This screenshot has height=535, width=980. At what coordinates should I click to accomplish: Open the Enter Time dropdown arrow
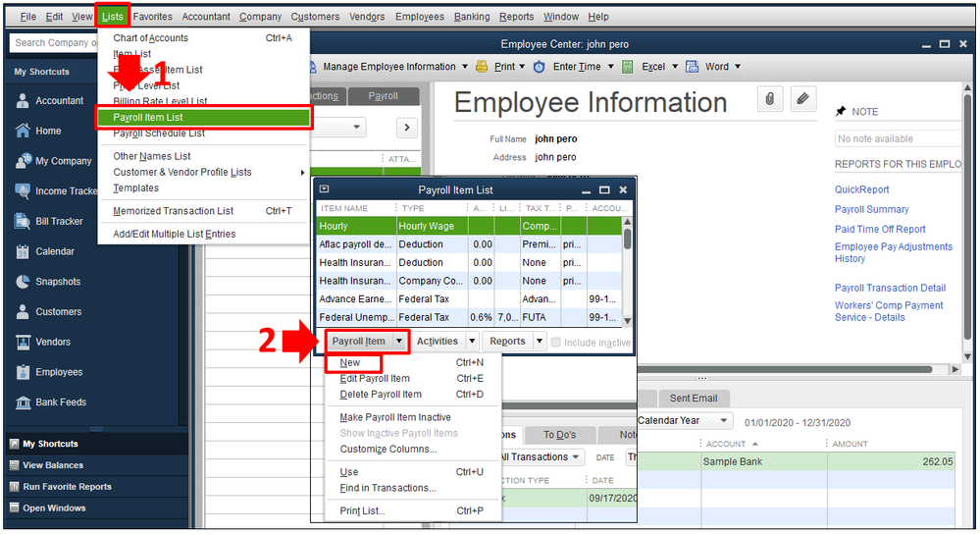tap(610, 67)
